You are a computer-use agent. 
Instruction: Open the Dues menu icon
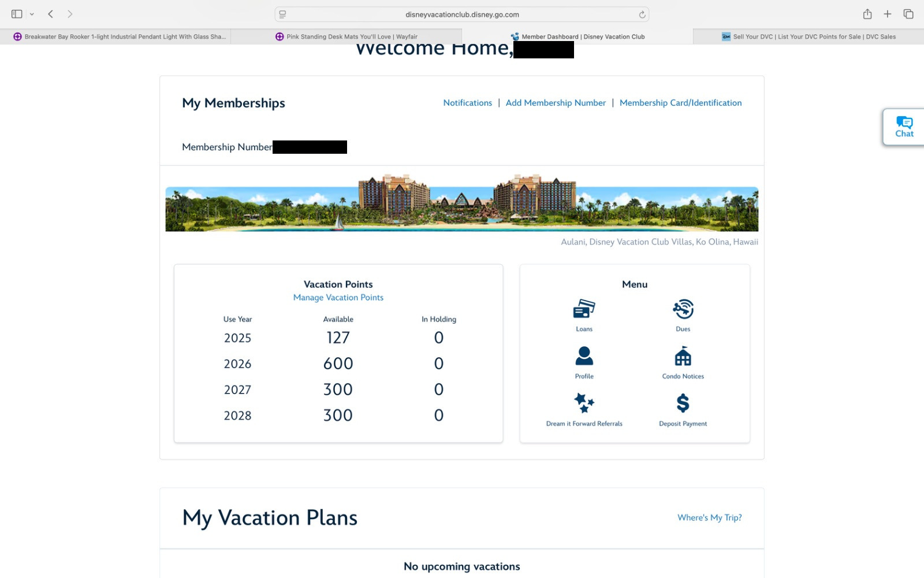coord(683,309)
